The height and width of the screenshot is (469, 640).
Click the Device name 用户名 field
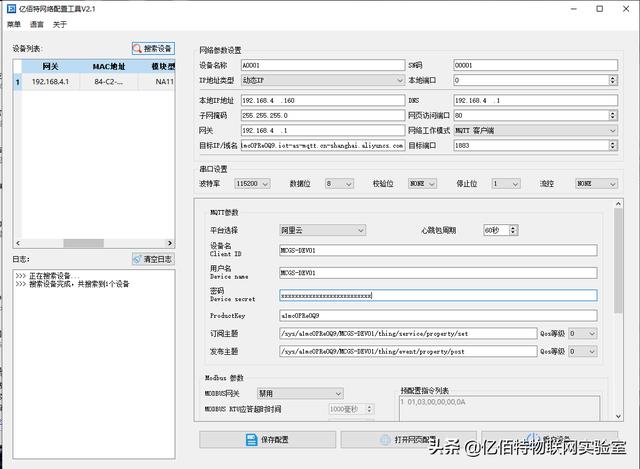pyautogui.click(x=438, y=273)
